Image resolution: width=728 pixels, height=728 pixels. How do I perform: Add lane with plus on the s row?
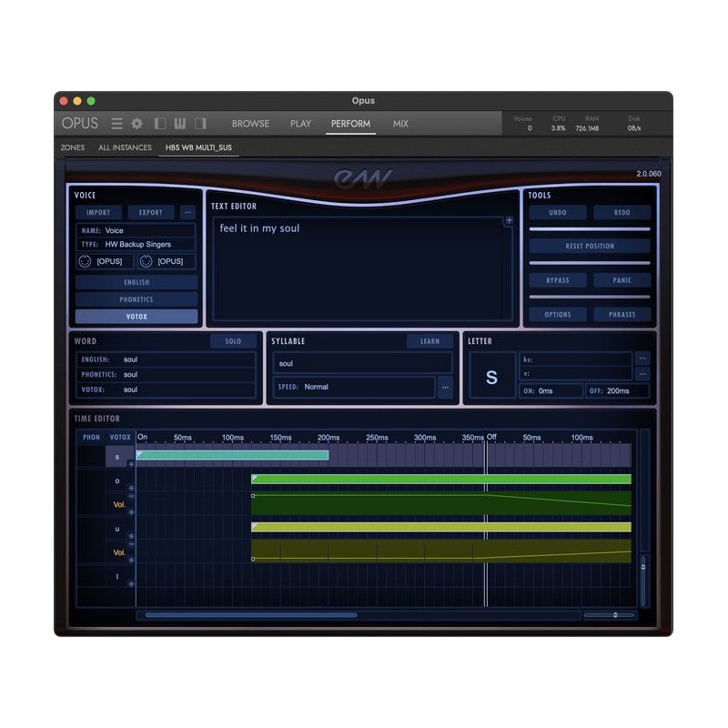point(131,464)
